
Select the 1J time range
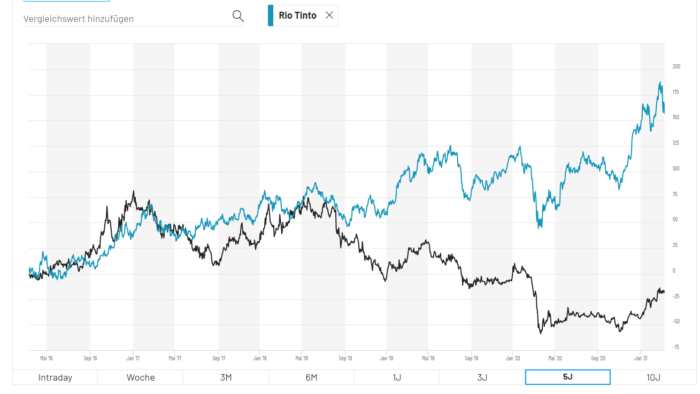pyautogui.click(x=397, y=377)
